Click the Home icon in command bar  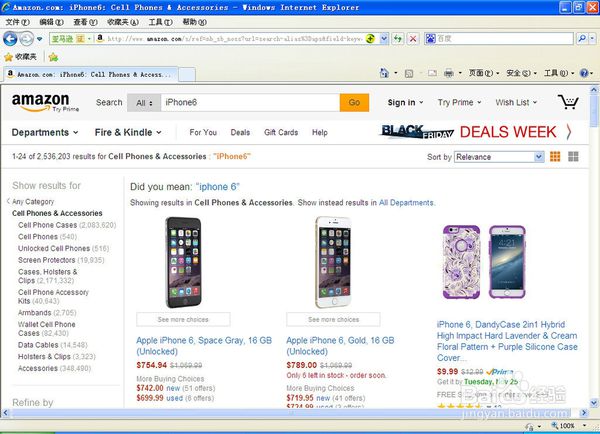384,73
